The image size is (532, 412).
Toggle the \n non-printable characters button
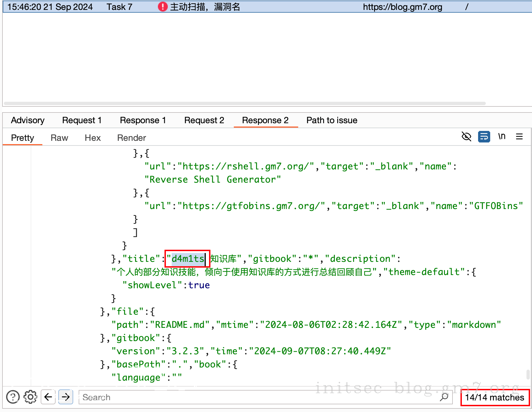coord(502,136)
